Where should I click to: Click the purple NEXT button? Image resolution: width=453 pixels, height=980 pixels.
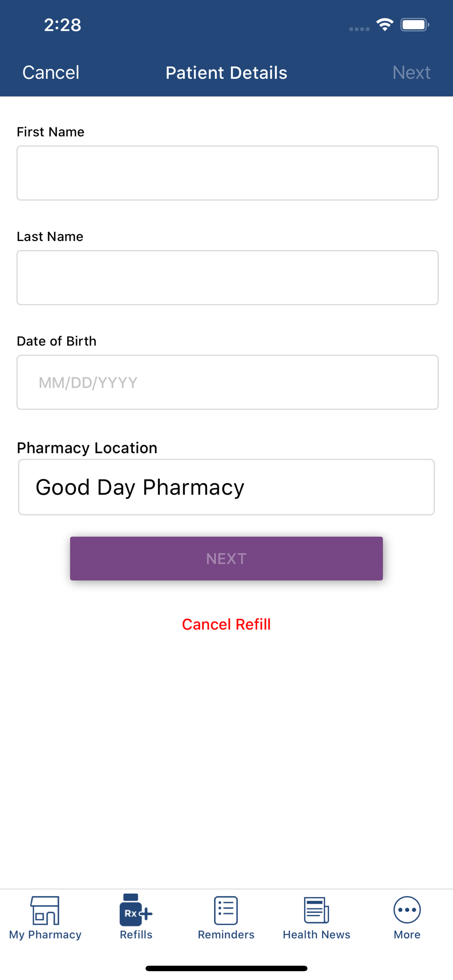click(x=226, y=559)
